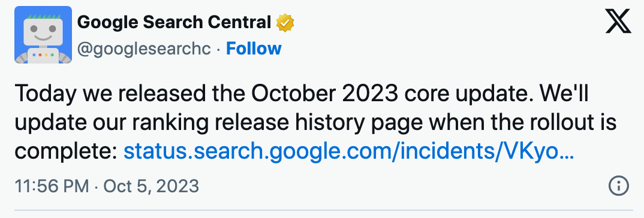
Task: Open the Twitter info circle icon
Action: point(618,186)
